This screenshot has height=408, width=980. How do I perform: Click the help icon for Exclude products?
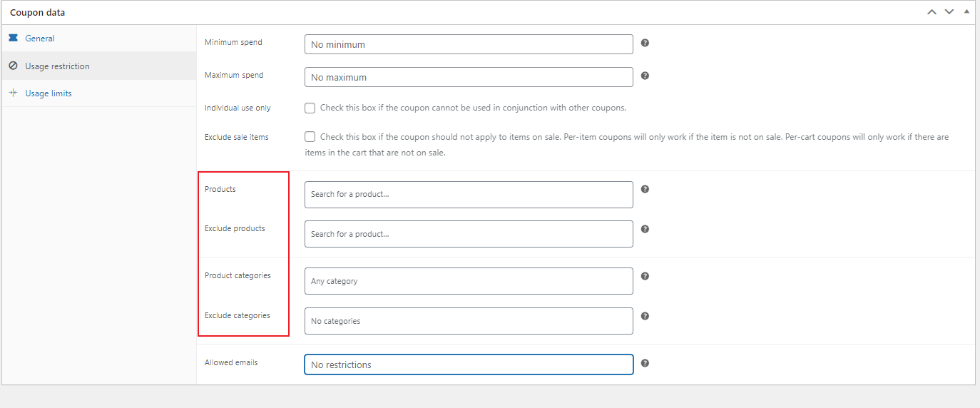645,229
